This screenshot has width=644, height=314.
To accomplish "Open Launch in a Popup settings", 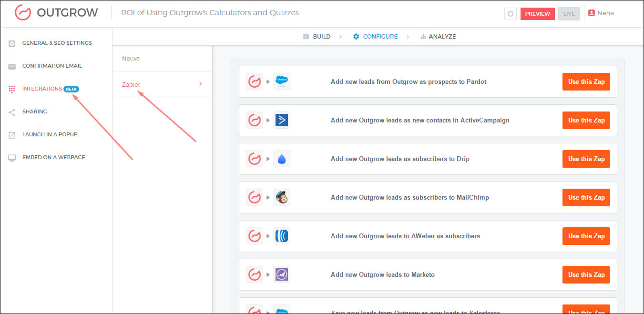I will click(x=50, y=134).
